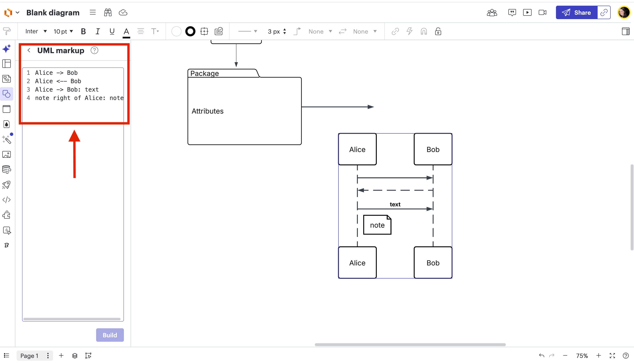Click the Build button
The width and height of the screenshot is (634, 364).
coord(110,335)
